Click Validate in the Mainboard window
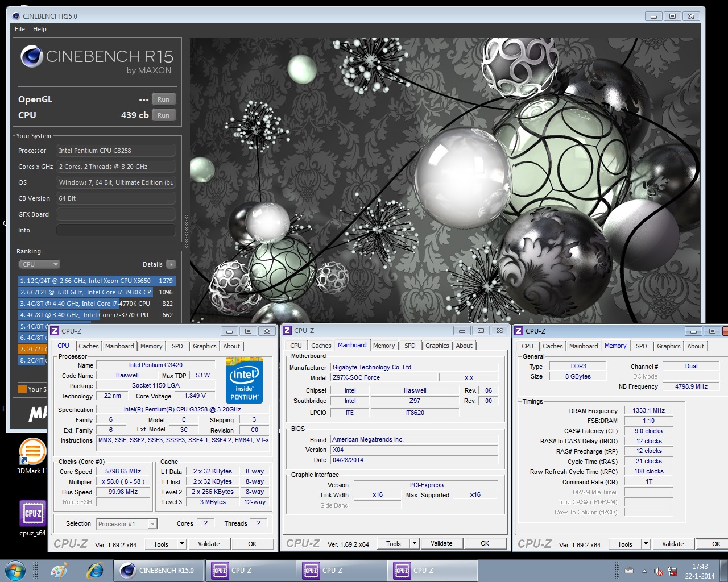728x582 pixels. click(441, 543)
